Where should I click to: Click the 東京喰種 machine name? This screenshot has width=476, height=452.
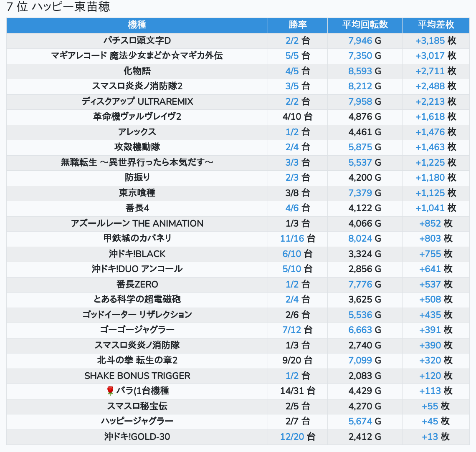point(137,193)
